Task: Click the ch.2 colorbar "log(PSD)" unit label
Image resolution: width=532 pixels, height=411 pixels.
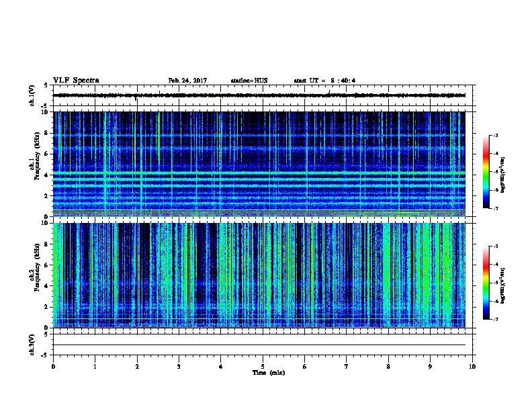Action: coord(502,285)
